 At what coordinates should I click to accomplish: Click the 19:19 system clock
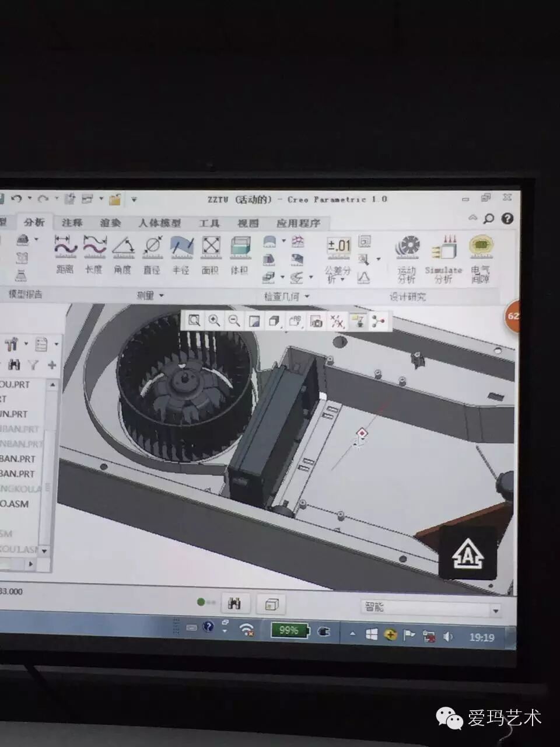[482, 637]
